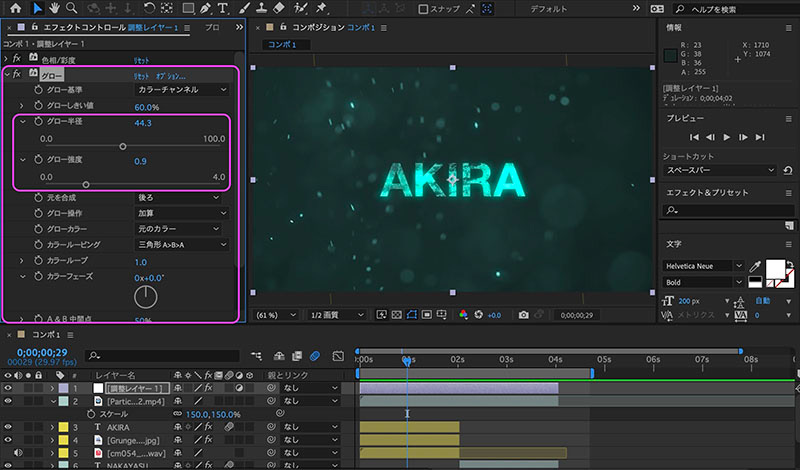
Task: Open 元を合成 後ろ dropdown
Action: pyautogui.click(x=178, y=197)
